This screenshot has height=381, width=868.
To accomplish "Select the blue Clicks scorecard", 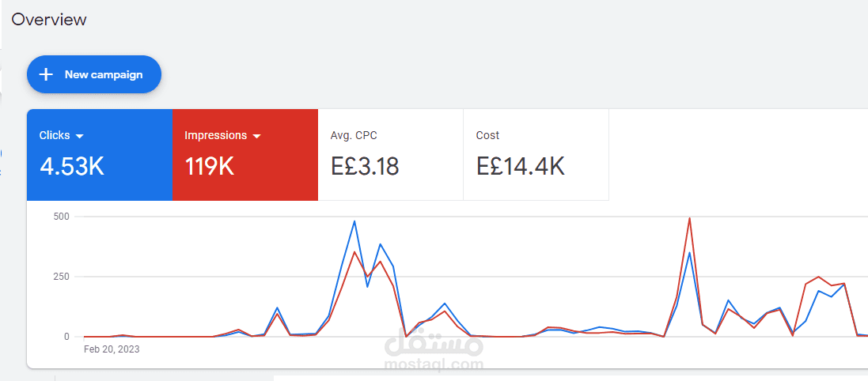I will pyautogui.click(x=99, y=155).
